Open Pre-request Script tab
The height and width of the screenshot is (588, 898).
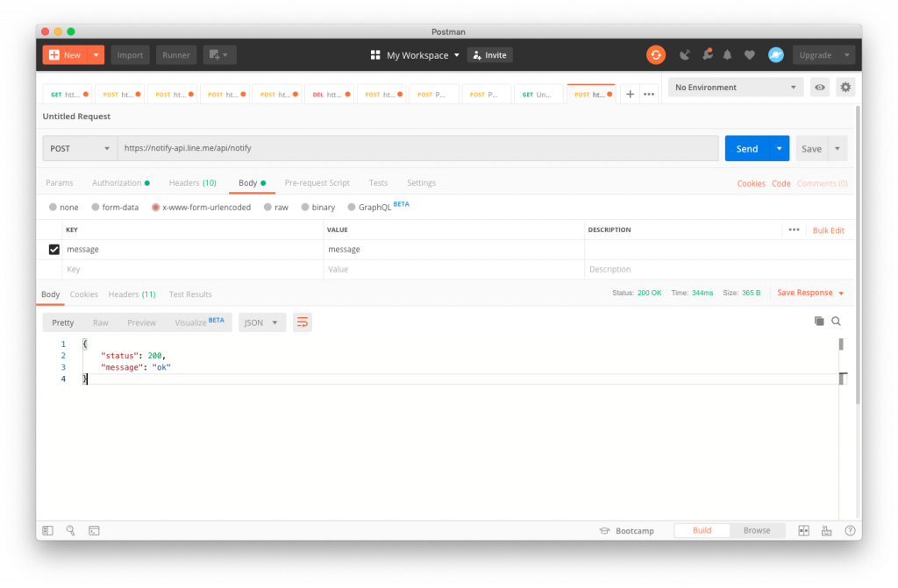[x=317, y=182]
